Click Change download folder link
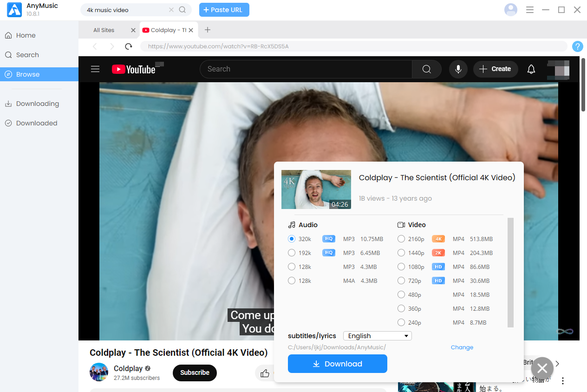 462,347
